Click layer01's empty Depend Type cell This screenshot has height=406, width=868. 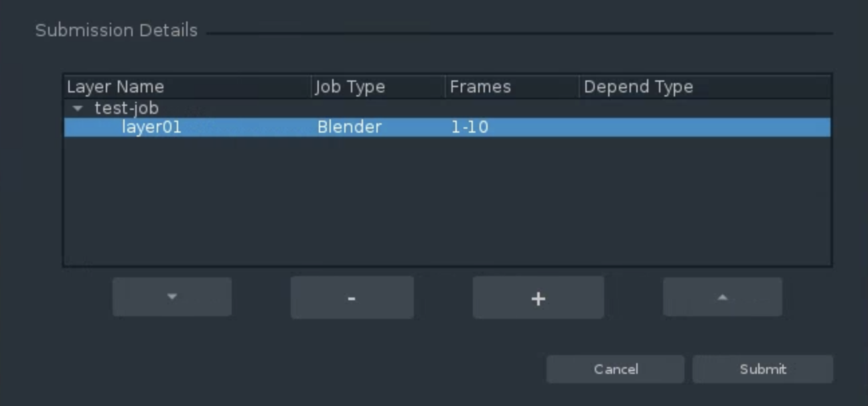705,127
